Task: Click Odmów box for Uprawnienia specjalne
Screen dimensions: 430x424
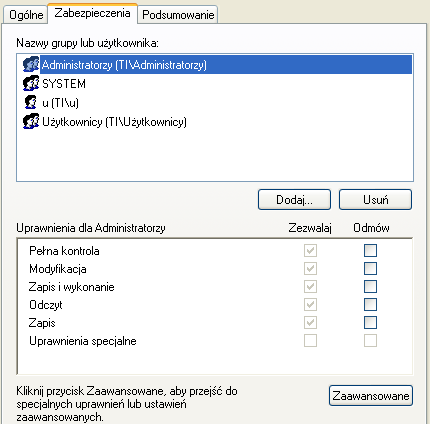Action: coord(370,340)
